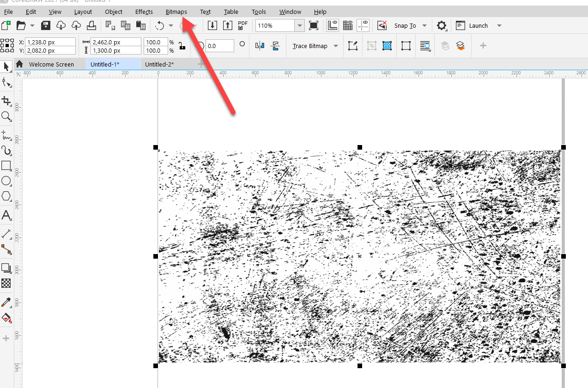
Task: Expand the open file dropdown arrow
Action: (x=32, y=26)
